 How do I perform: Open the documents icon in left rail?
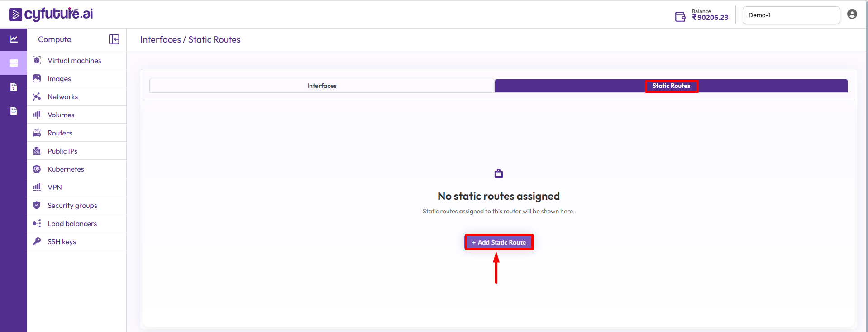[14, 111]
